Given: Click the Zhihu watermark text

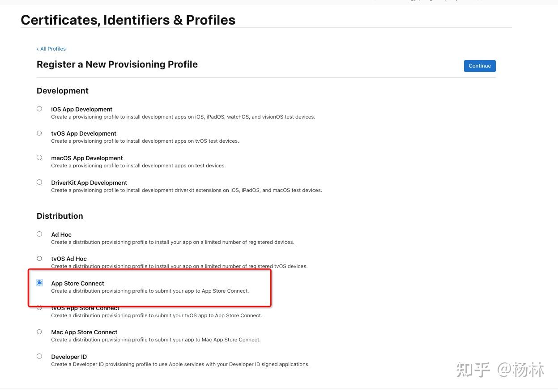Looking at the screenshot, I should (500, 370).
